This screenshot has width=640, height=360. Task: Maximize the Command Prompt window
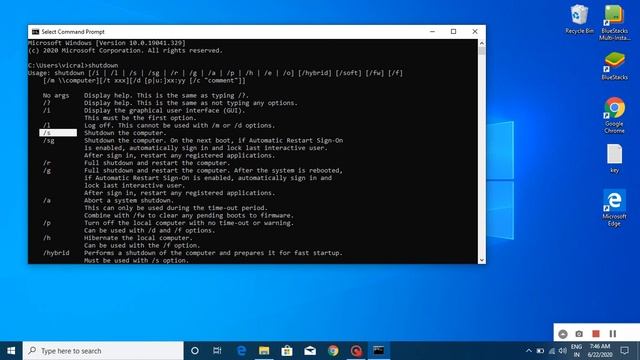tap(453, 31)
